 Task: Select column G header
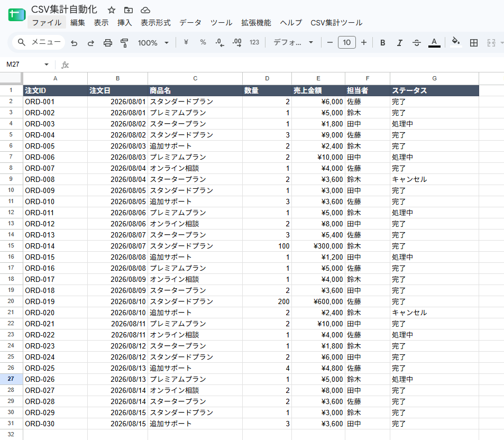pos(434,78)
